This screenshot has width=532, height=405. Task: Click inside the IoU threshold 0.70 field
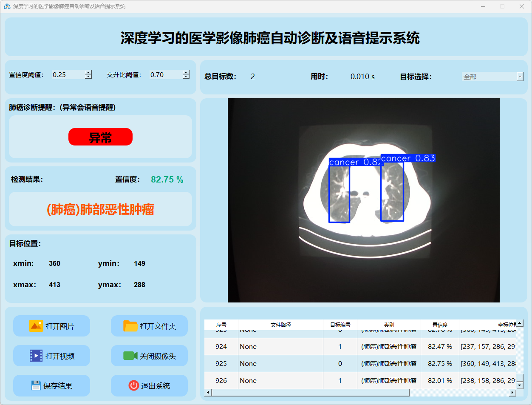click(x=165, y=75)
